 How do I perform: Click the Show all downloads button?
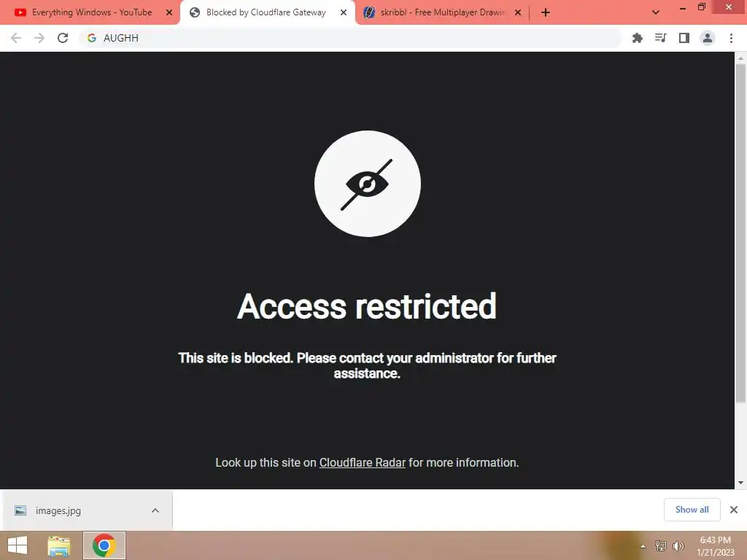pyautogui.click(x=692, y=510)
